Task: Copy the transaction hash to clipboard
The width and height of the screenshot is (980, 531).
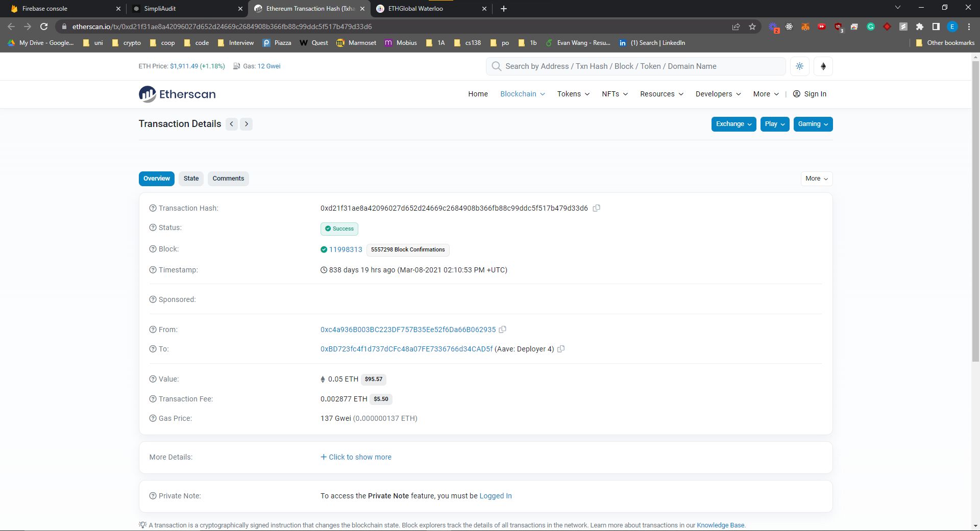Action: click(596, 208)
